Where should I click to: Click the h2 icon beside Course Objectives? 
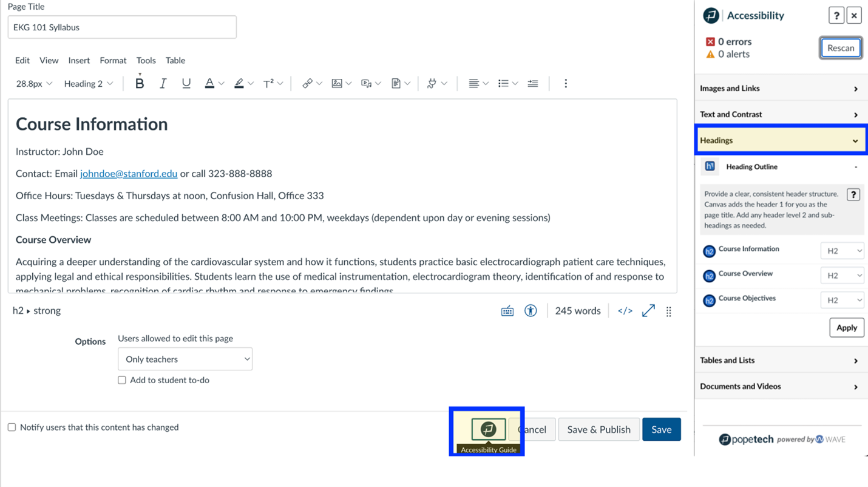pyautogui.click(x=709, y=301)
